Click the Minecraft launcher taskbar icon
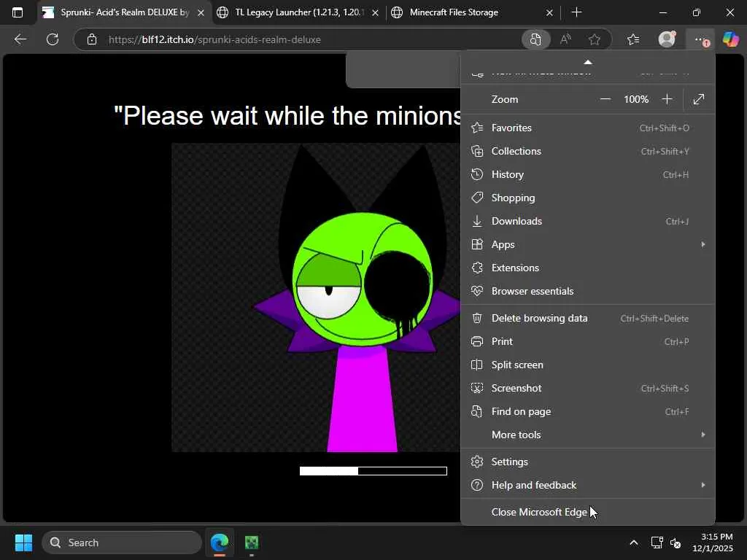 252,542
